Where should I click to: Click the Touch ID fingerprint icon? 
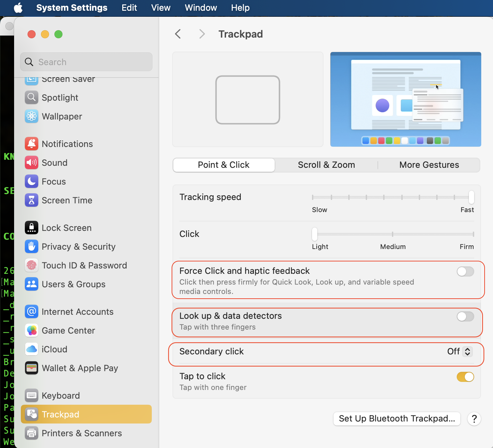[x=32, y=265]
